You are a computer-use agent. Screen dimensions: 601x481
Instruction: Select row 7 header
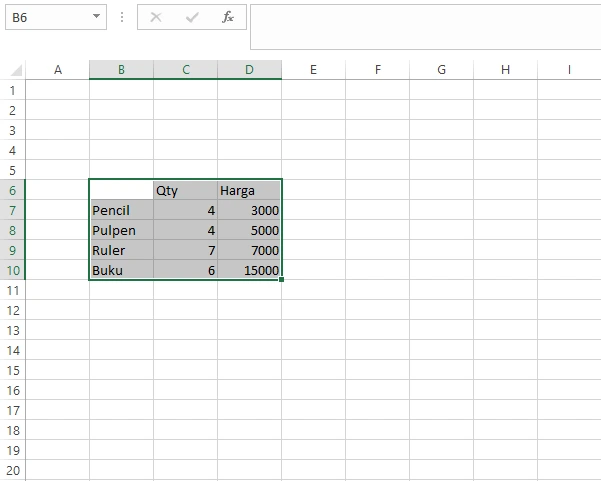coord(13,210)
